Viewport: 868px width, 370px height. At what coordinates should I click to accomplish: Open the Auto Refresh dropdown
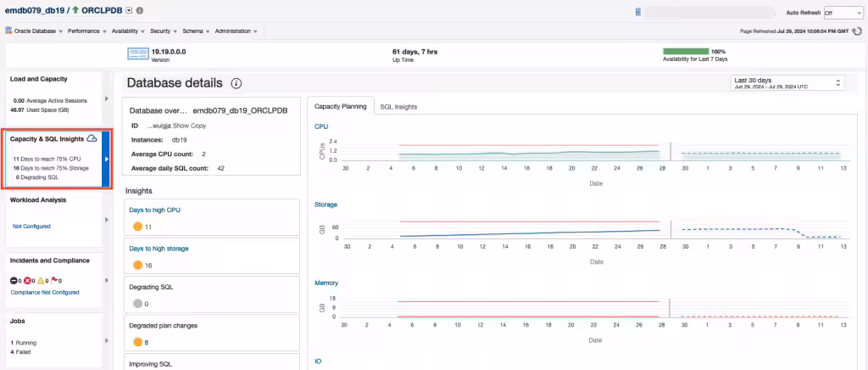[x=843, y=13]
